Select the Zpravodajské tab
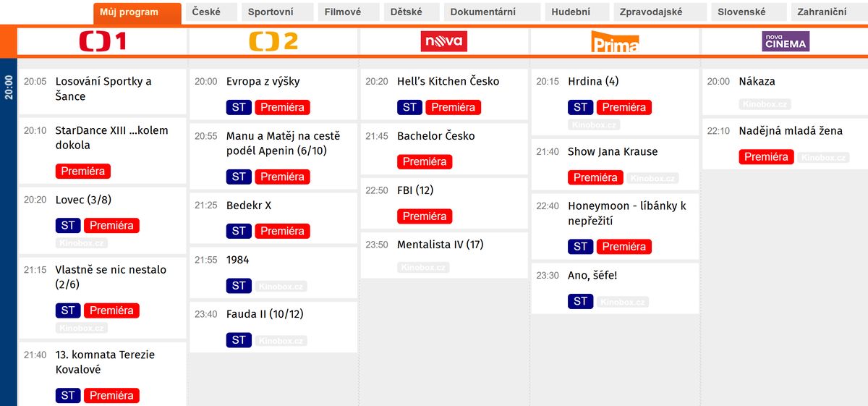The image size is (868, 406). click(x=651, y=12)
